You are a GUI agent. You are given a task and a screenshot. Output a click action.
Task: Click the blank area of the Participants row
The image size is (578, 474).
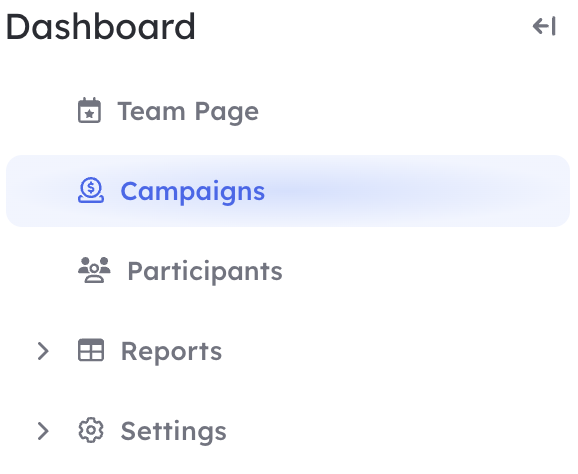click(x=424, y=271)
